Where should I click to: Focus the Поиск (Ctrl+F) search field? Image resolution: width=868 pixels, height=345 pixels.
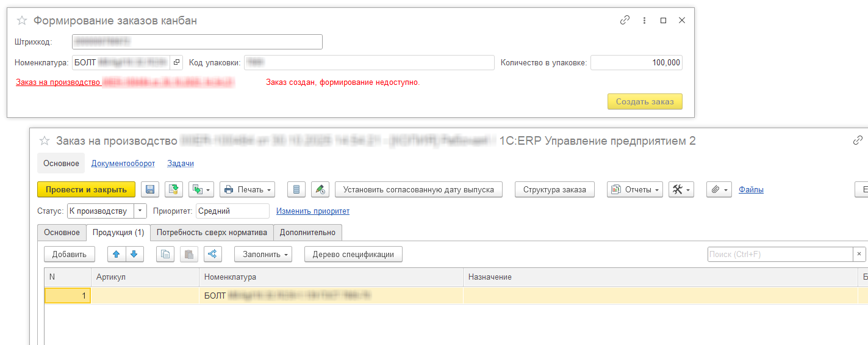(x=779, y=254)
